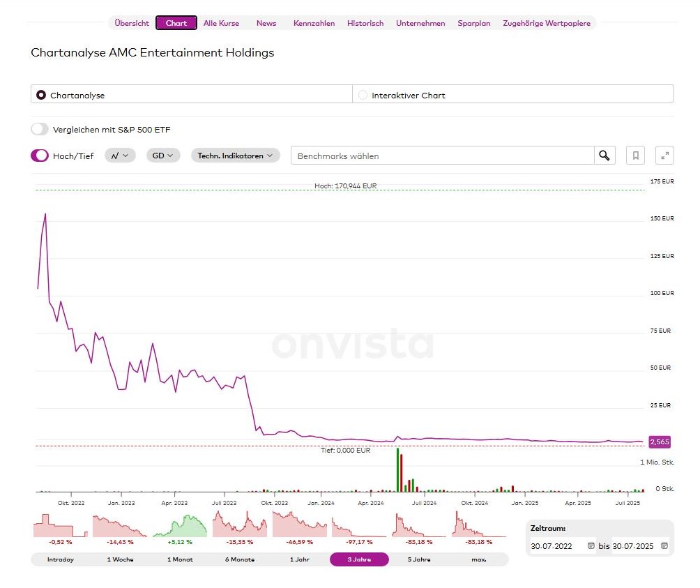Viewport: 700px width, 588px height.
Task: Select the Interaktiver Chart radio button
Action: 362,93
